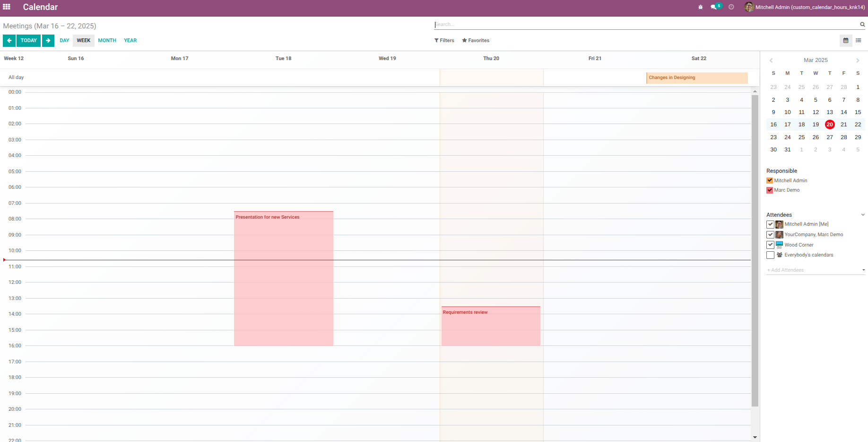
Task: Open the conversations messages icon
Action: coord(714,7)
